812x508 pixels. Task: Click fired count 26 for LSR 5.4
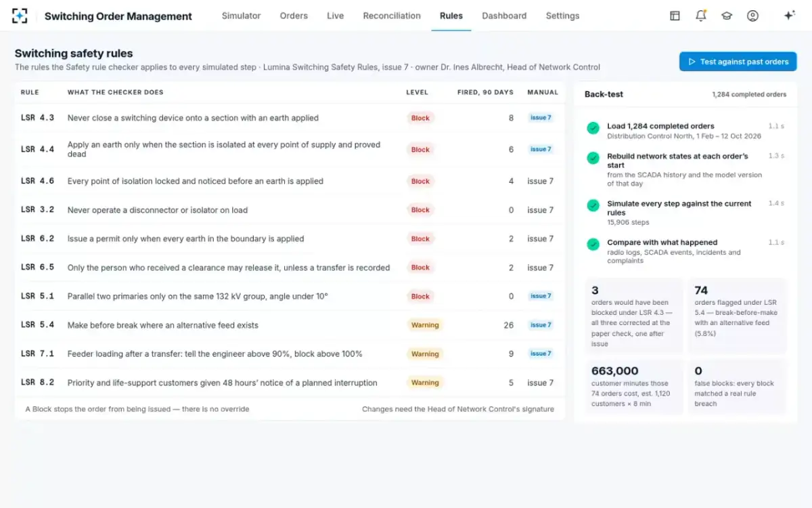(x=509, y=325)
